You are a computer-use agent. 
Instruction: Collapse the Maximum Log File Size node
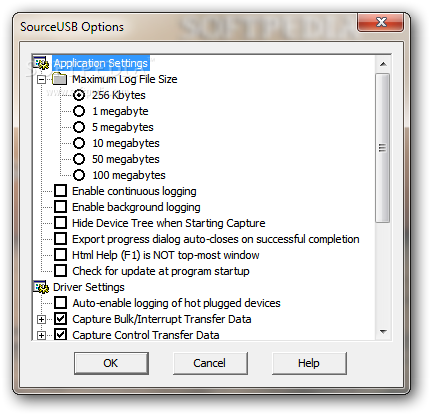tap(41, 79)
